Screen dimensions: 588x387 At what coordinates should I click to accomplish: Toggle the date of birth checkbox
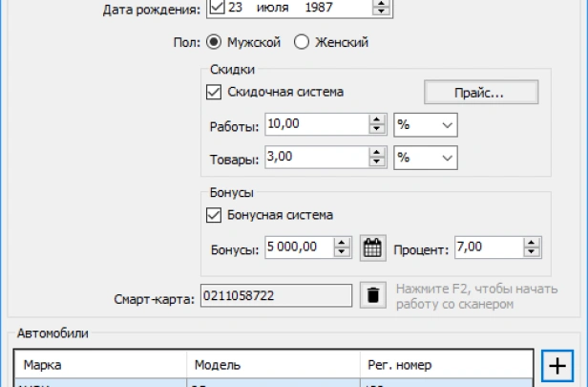[216, 10]
